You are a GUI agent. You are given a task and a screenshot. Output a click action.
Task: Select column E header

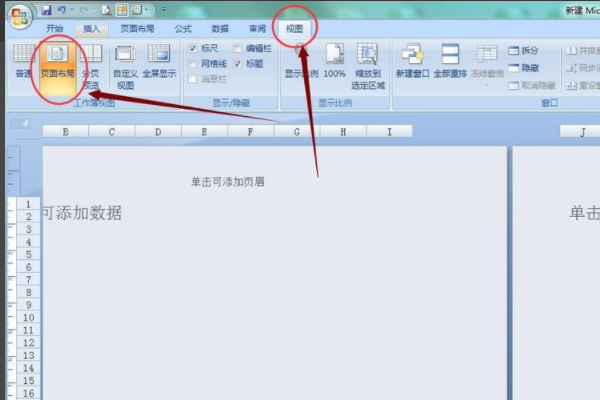(204, 132)
